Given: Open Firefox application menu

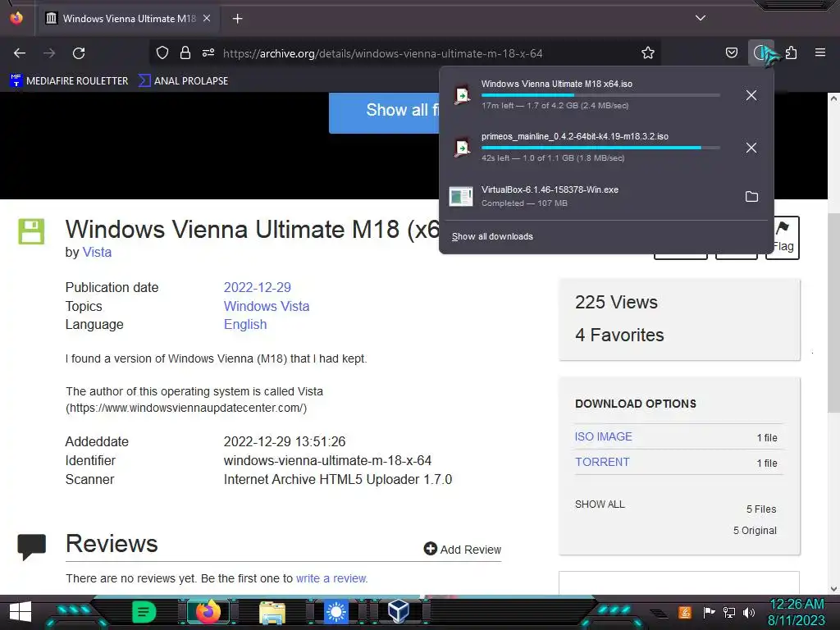Looking at the screenshot, I should click(x=820, y=52).
